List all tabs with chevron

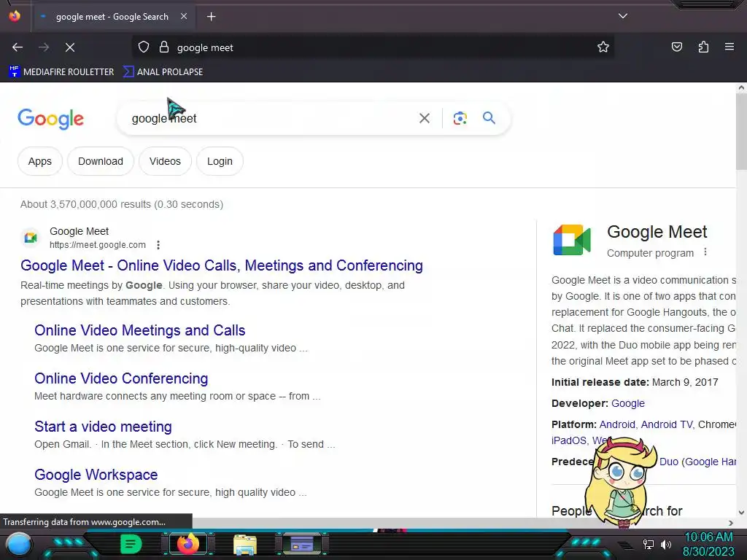(623, 16)
